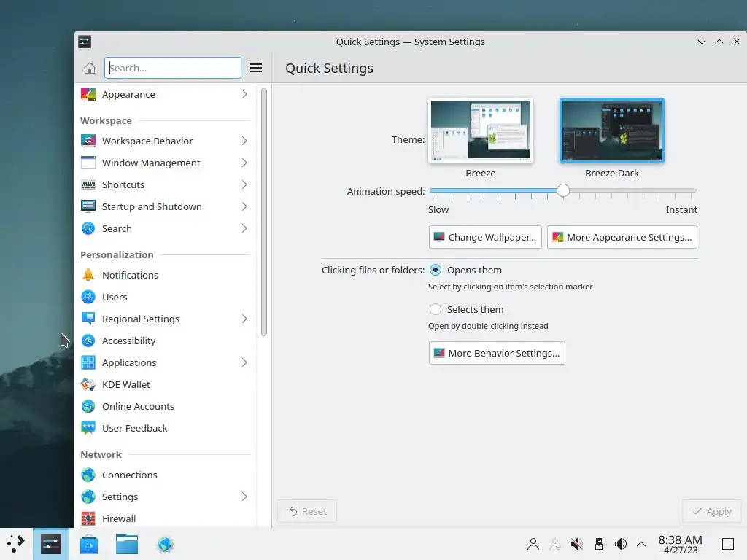Viewport: 747px width, 560px height.
Task: Open the Notifications settings page
Action: (166, 275)
